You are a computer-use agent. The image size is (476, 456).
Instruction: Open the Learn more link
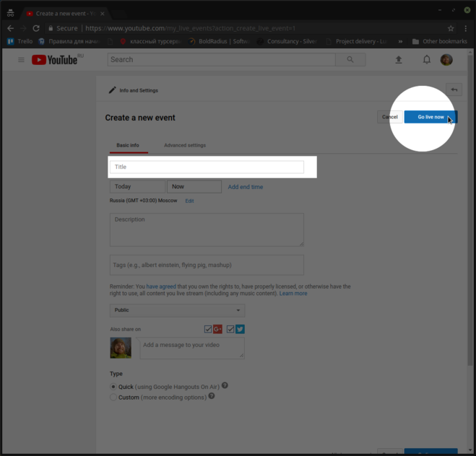[293, 293]
